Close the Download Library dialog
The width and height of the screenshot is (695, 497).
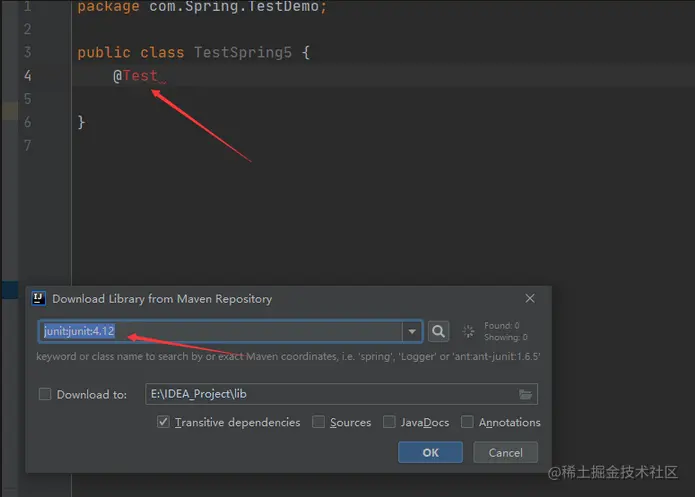point(530,298)
